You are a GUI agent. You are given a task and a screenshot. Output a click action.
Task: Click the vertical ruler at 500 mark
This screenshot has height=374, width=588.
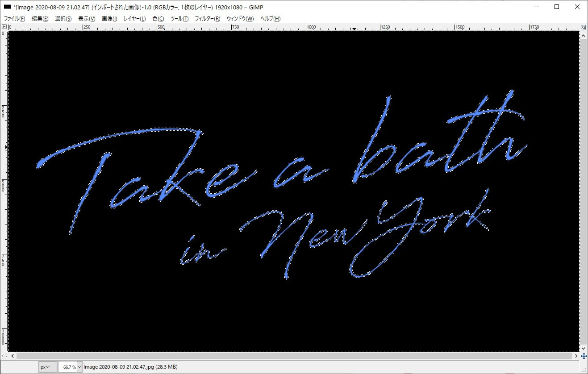coord(4,185)
